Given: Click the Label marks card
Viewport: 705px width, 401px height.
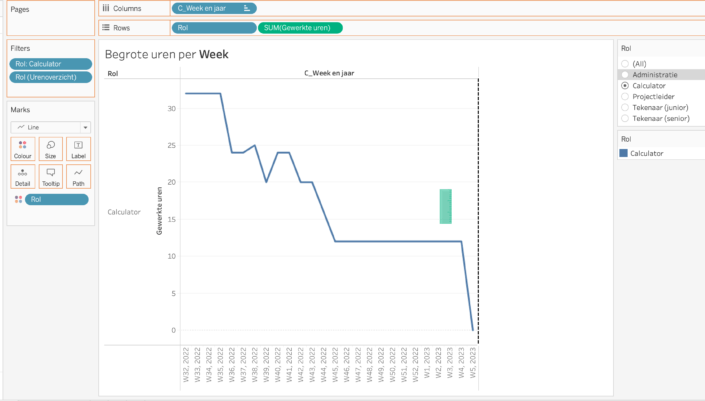Looking at the screenshot, I should (x=78, y=149).
